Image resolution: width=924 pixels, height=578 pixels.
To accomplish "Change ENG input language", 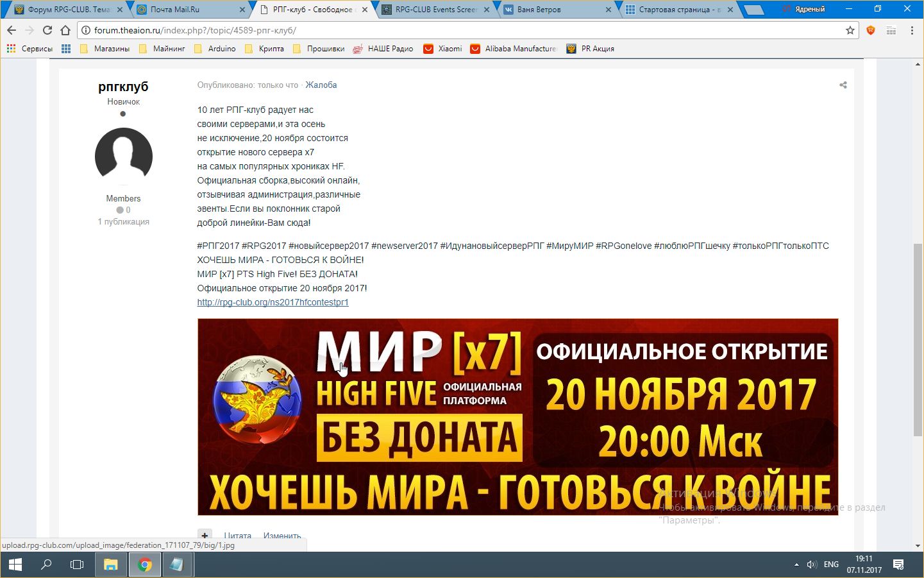I will click(831, 565).
